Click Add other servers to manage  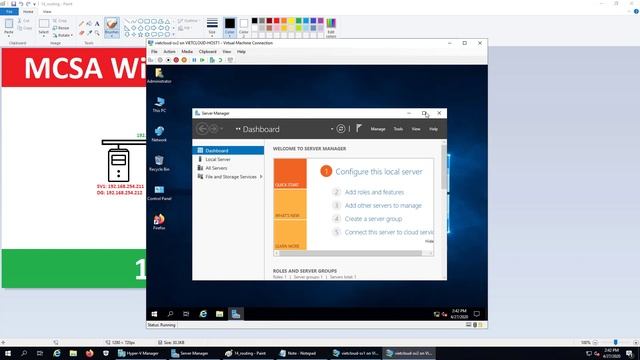pos(383,206)
